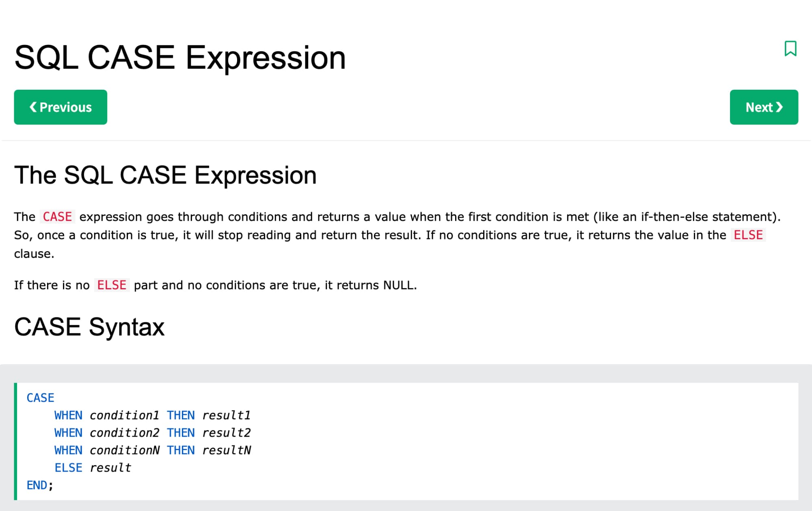Viewport: 812px width, 511px height.
Task: Click resultN in the syntax example
Action: point(226,450)
